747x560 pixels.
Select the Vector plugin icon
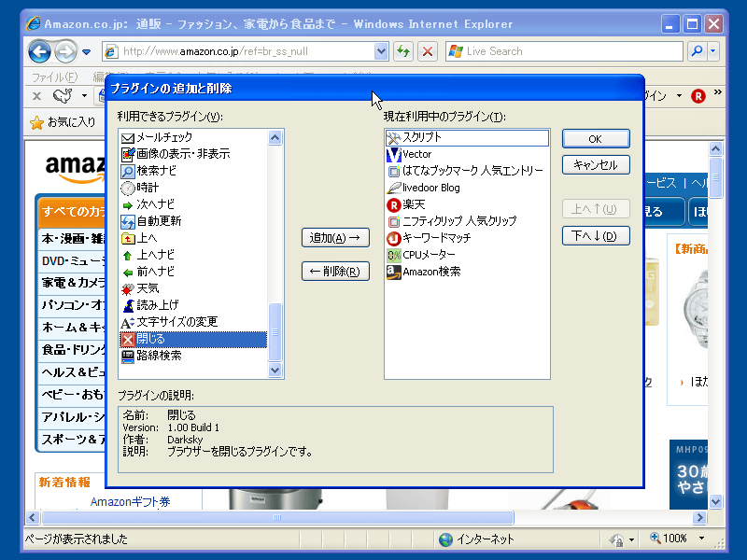coord(393,154)
